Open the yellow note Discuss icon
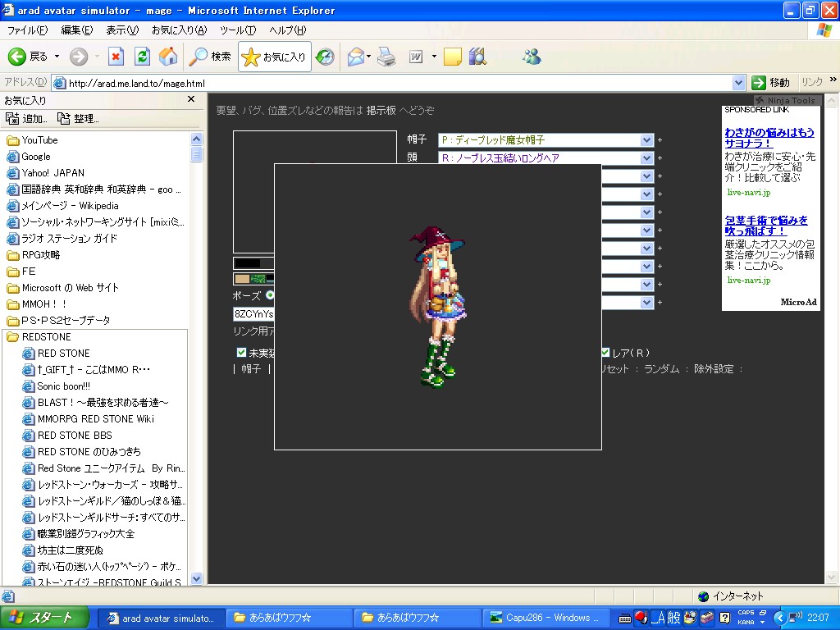 click(x=452, y=57)
